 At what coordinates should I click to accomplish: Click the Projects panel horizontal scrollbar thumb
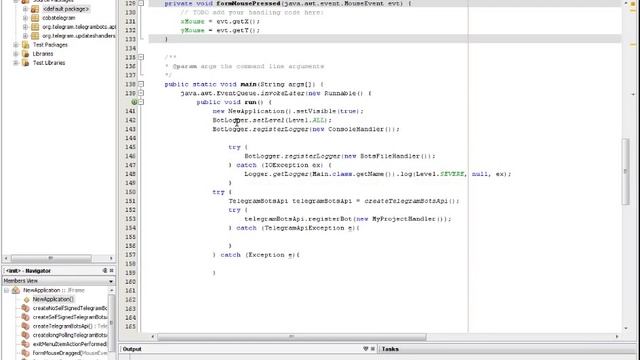[x=51, y=258]
